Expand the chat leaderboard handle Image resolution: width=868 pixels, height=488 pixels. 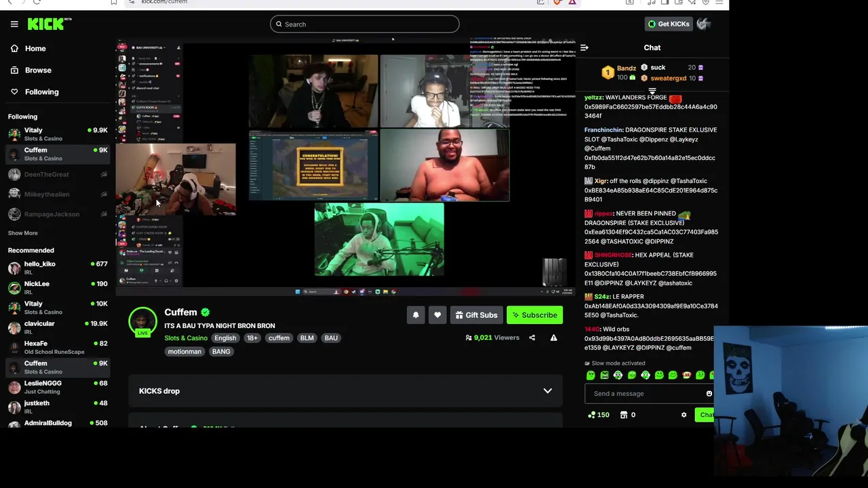point(652,91)
